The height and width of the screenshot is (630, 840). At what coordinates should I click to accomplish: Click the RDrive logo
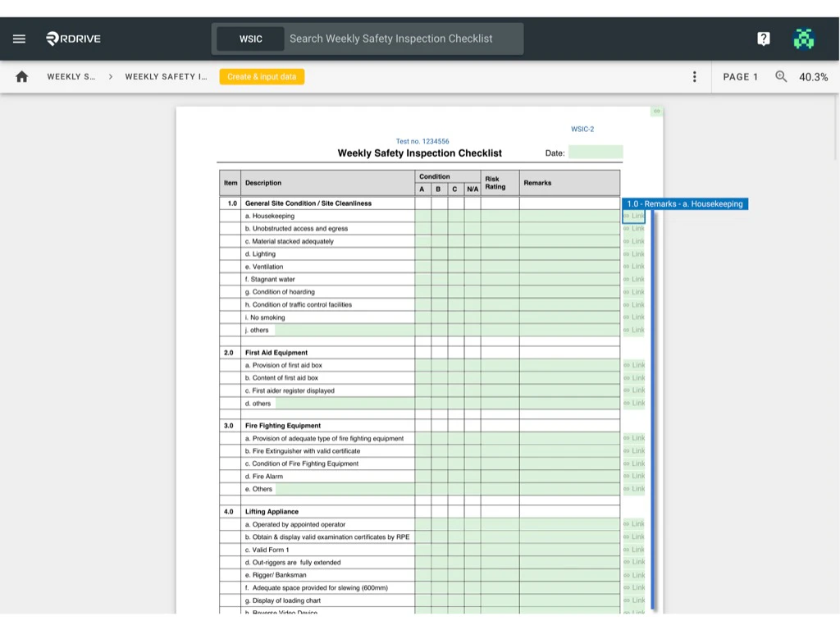72,39
